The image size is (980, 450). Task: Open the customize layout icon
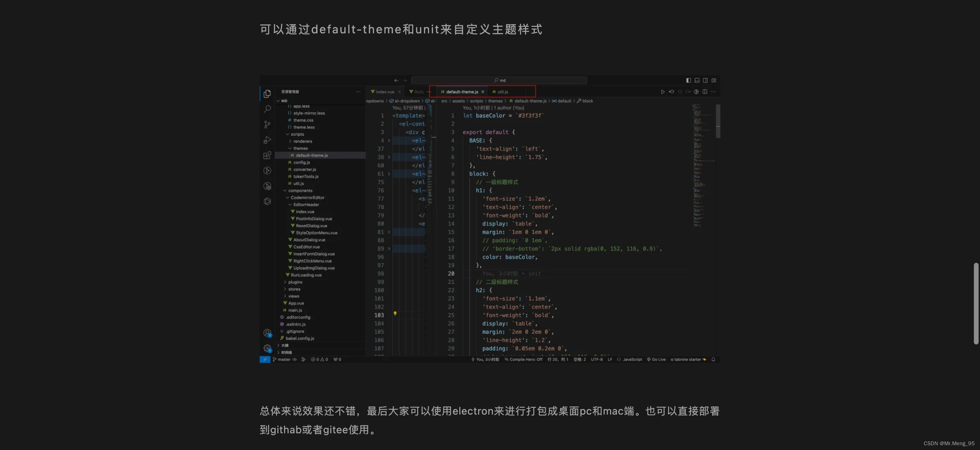(714, 80)
